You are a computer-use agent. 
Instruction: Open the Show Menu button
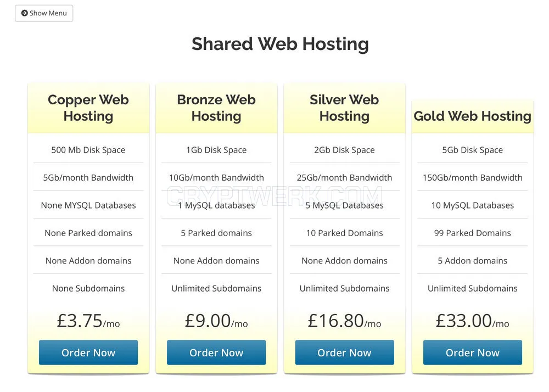(x=44, y=13)
